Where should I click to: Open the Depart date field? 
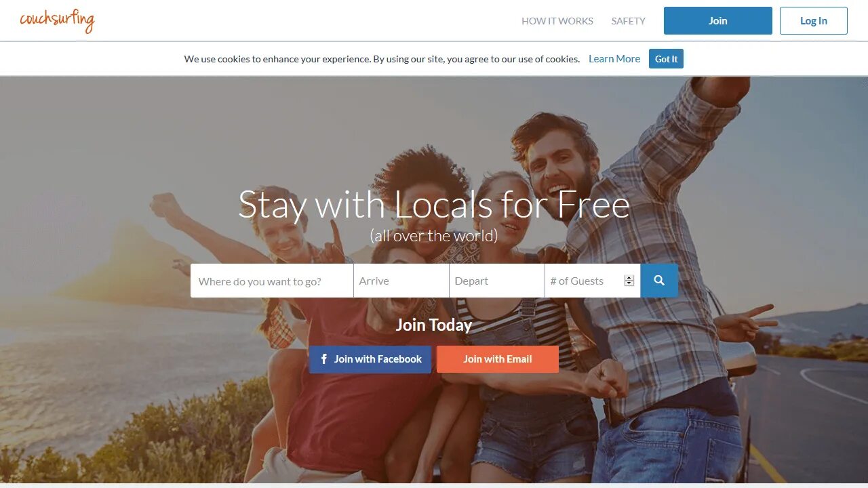click(497, 281)
